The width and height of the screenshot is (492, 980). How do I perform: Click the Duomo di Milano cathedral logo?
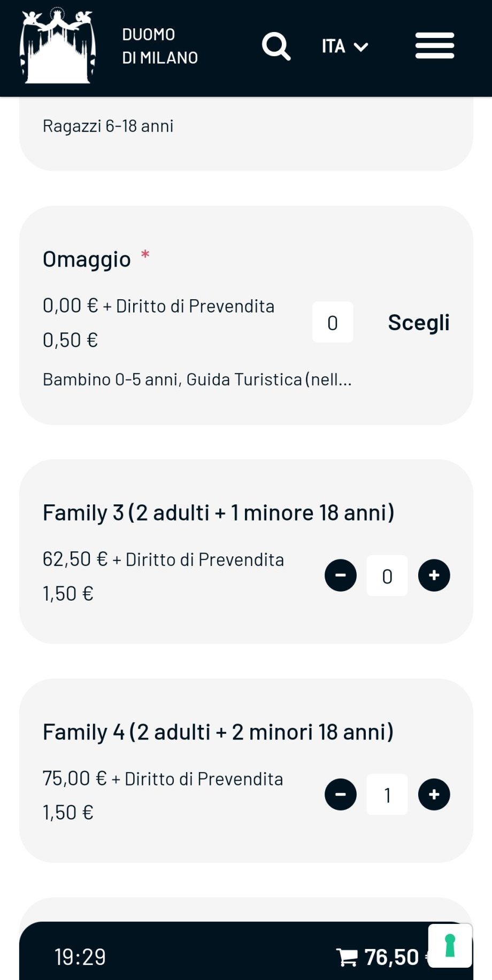(x=58, y=46)
